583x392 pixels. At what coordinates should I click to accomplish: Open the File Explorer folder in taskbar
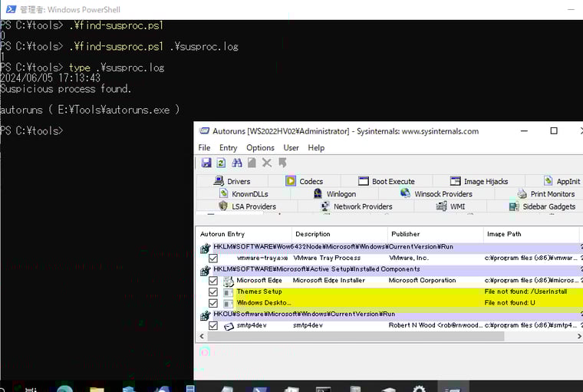pos(97,389)
